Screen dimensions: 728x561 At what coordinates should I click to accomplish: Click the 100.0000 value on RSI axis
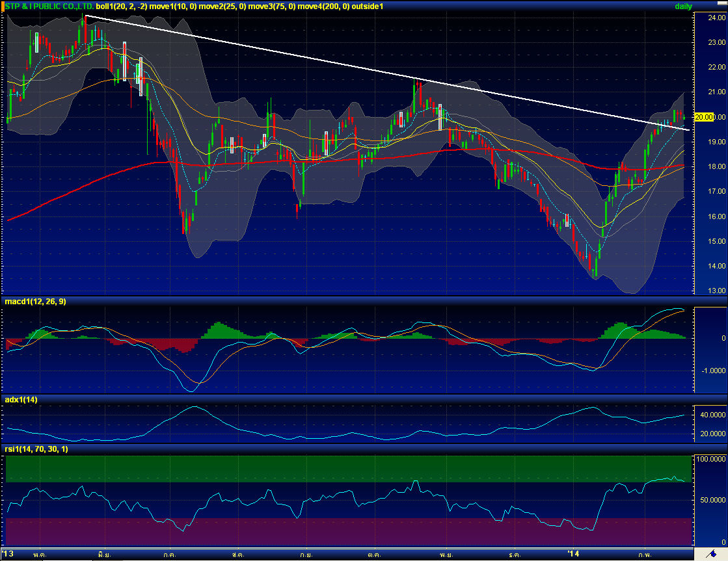pos(711,459)
